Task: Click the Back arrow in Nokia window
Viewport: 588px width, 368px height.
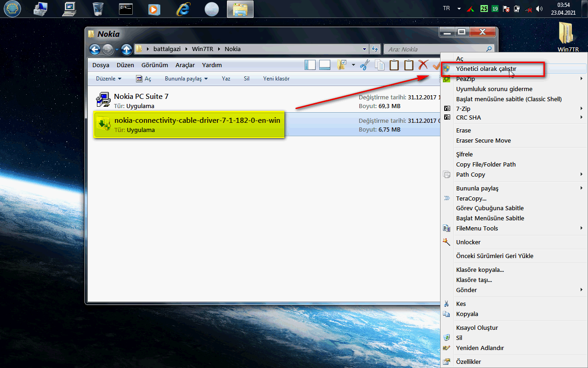Action: click(95, 49)
